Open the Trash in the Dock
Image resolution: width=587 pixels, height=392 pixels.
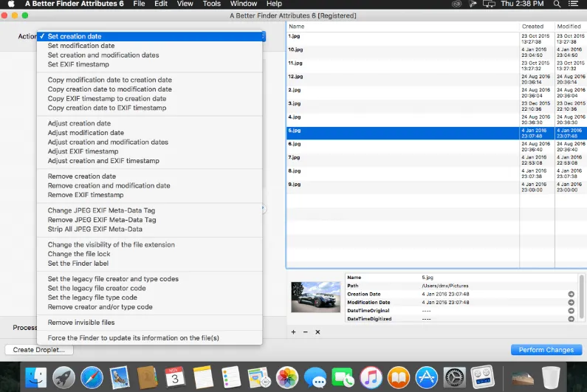(551, 377)
